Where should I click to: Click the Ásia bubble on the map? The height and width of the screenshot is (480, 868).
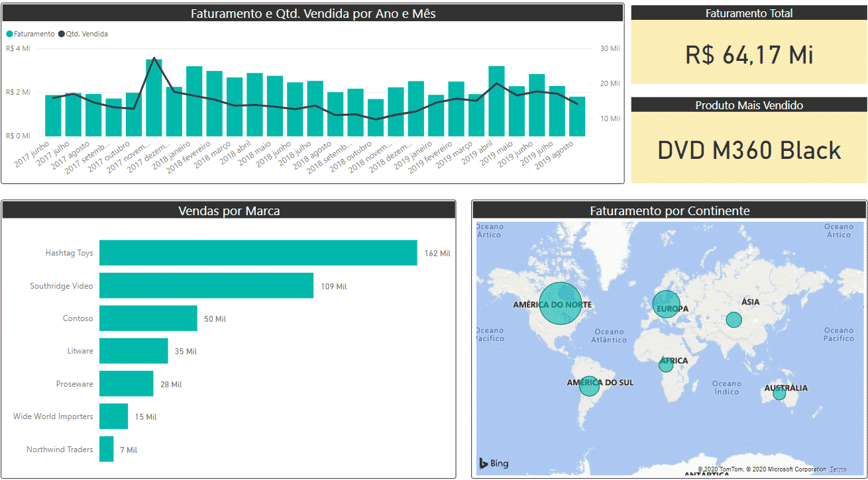733,320
